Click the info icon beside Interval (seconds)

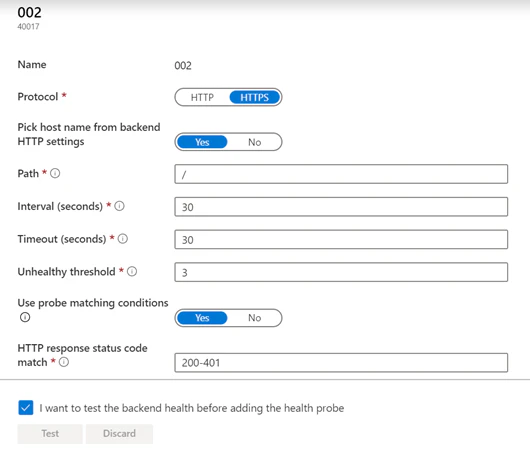[119, 206]
